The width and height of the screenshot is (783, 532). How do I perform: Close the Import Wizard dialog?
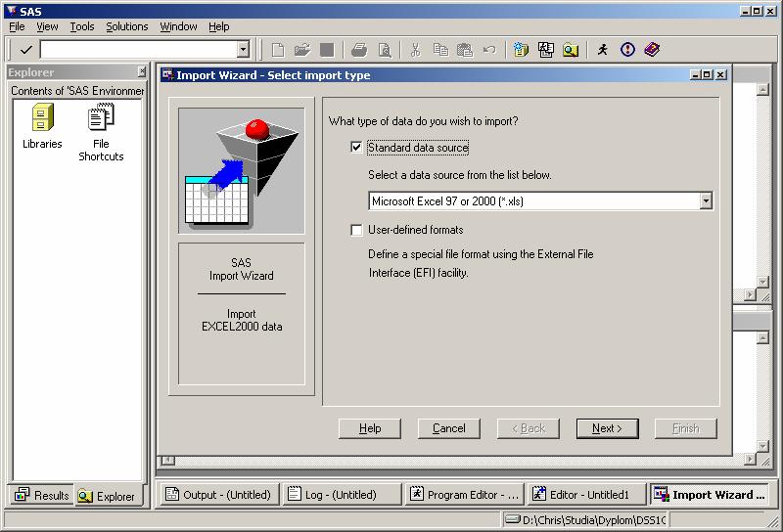[x=720, y=75]
